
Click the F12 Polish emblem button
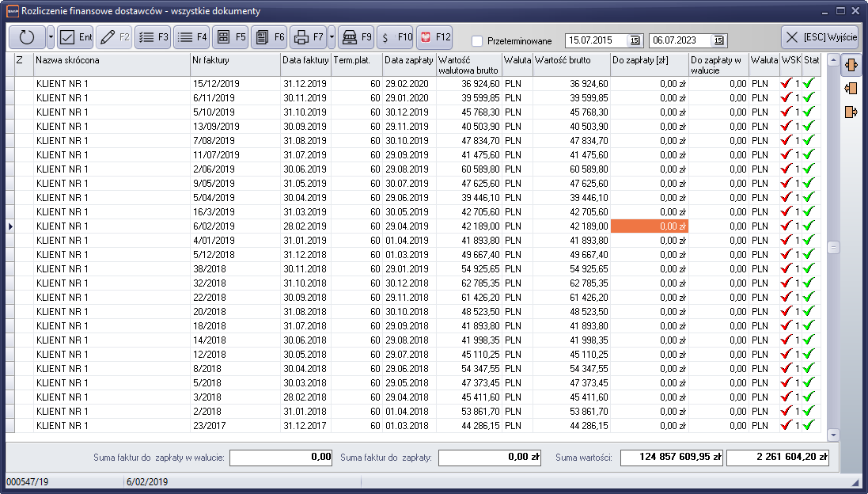click(x=434, y=37)
